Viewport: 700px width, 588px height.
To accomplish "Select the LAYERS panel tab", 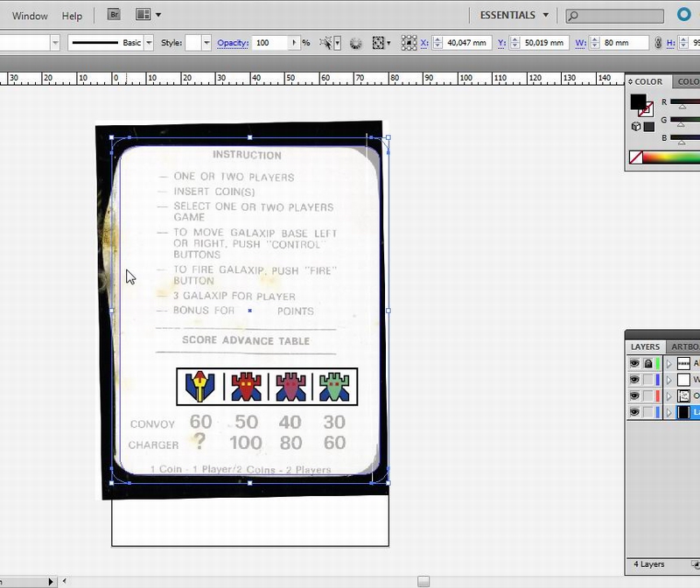I will point(645,346).
